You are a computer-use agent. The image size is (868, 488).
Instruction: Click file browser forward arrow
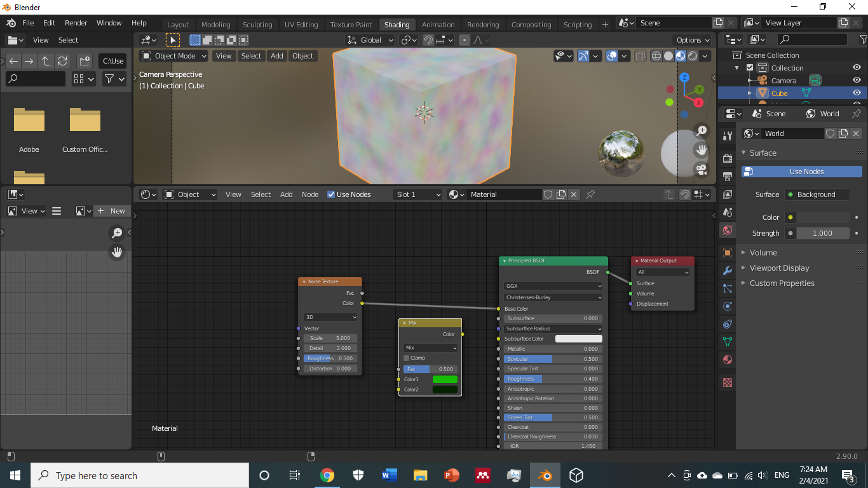click(29, 62)
